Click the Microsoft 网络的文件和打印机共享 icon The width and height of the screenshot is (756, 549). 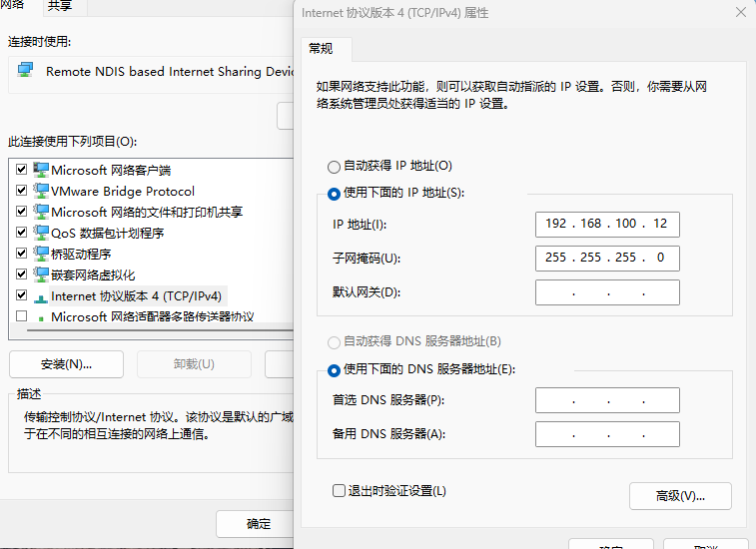click(41, 212)
